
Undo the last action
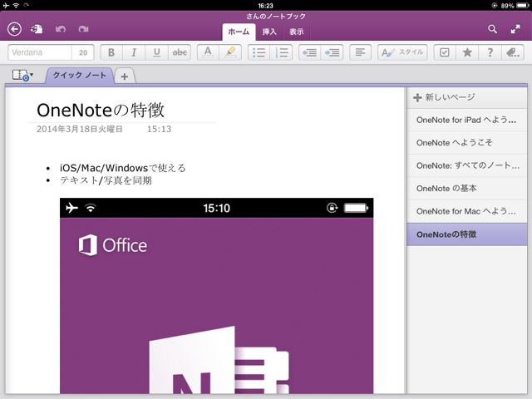click(x=61, y=29)
